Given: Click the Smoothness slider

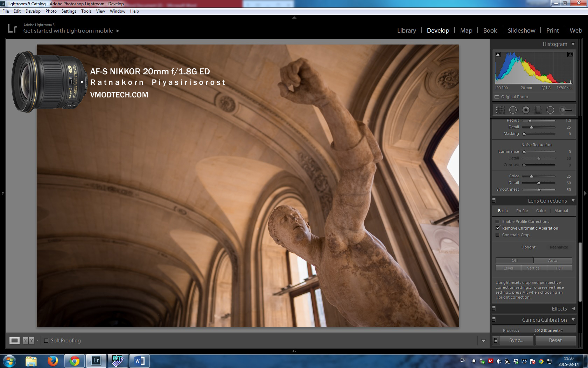Looking at the screenshot, I should tap(539, 190).
